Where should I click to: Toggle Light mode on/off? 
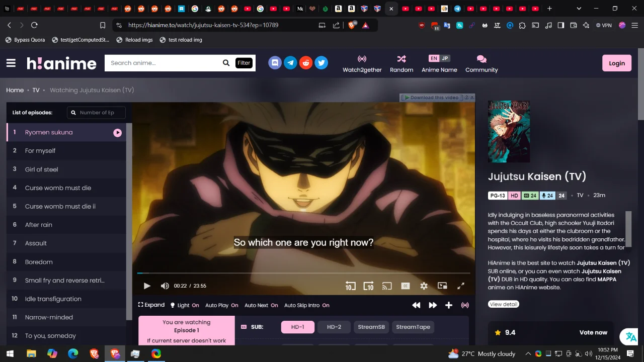(185, 305)
